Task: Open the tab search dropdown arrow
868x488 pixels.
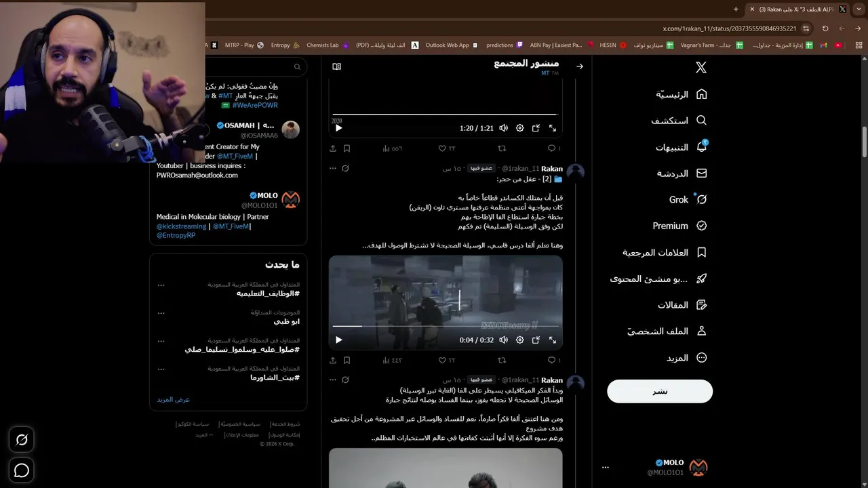Action: pyautogui.click(x=858, y=9)
